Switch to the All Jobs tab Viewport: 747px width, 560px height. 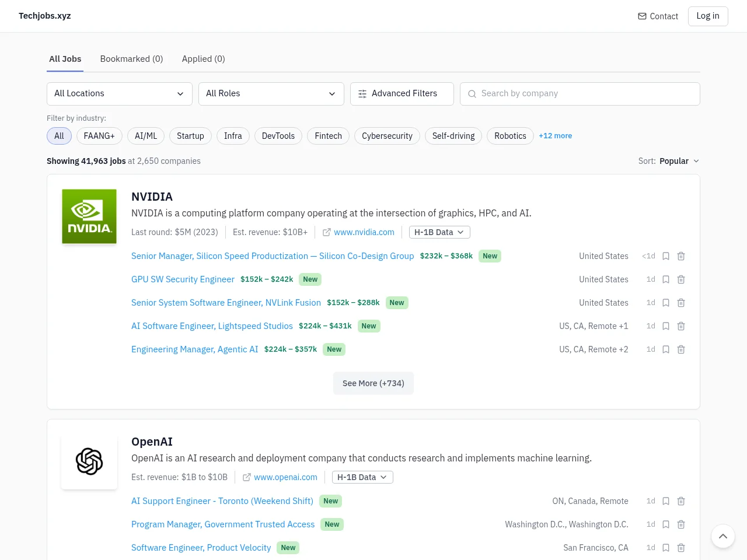[x=65, y=59]
